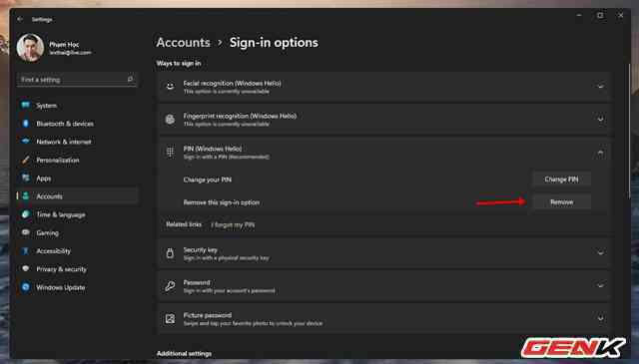Viewport: 639px width, 364px height.
Task: Click the Apps icon in sidebar
Action: (x=26, y=178)
